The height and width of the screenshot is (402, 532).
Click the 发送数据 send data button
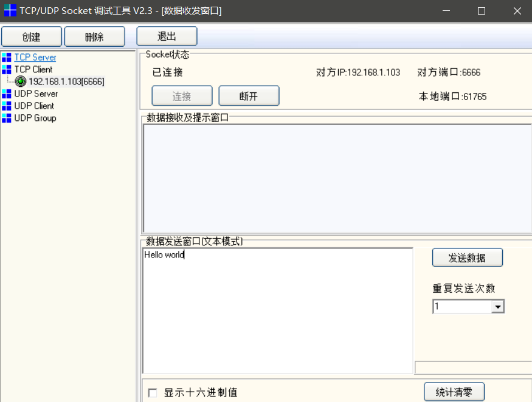(467, 257)
